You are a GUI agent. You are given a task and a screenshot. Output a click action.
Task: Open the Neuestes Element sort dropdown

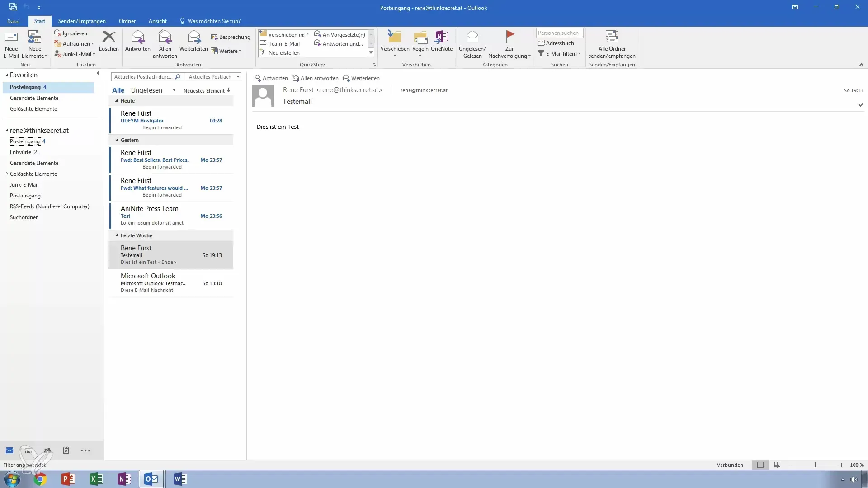[x=207, y=91]
